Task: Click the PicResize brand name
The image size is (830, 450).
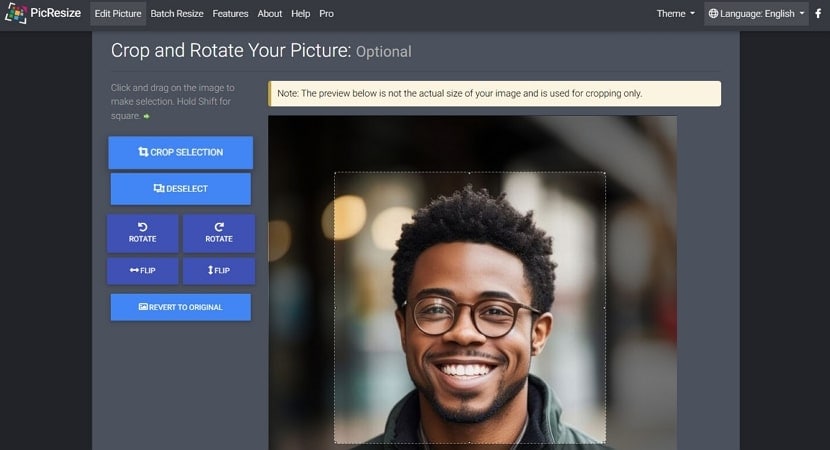Action: coord(56,13)
